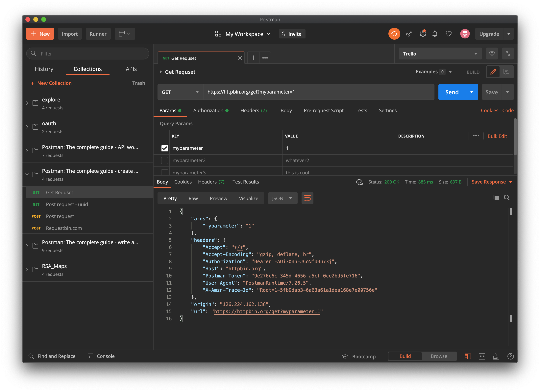Close the Get Requset tab

click(240, 58)
